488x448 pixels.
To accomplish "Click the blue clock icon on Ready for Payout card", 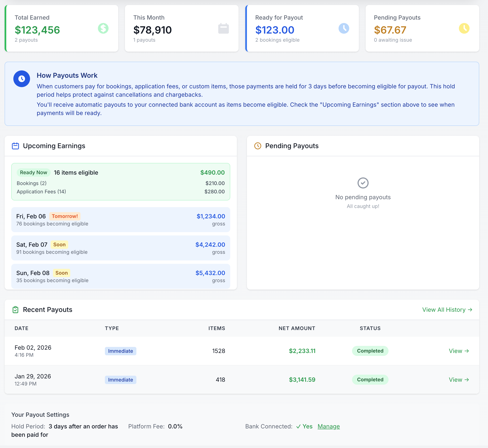I will pos(344,28).
